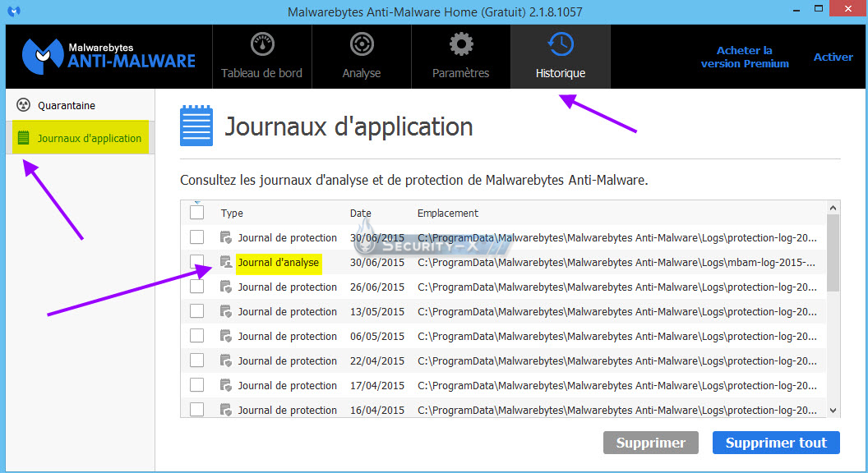Click the blue notepad icon beside the heading
868x473 pixels.
pos(196,126)
